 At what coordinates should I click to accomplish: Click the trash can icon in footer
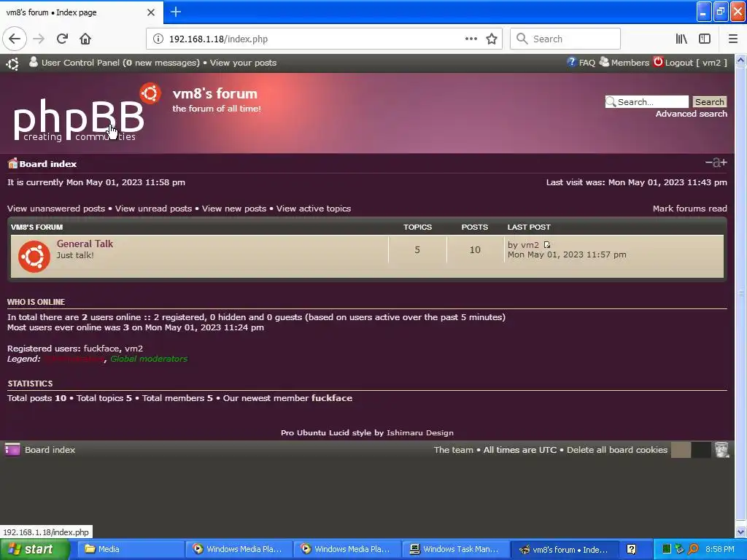coord(721,449)
